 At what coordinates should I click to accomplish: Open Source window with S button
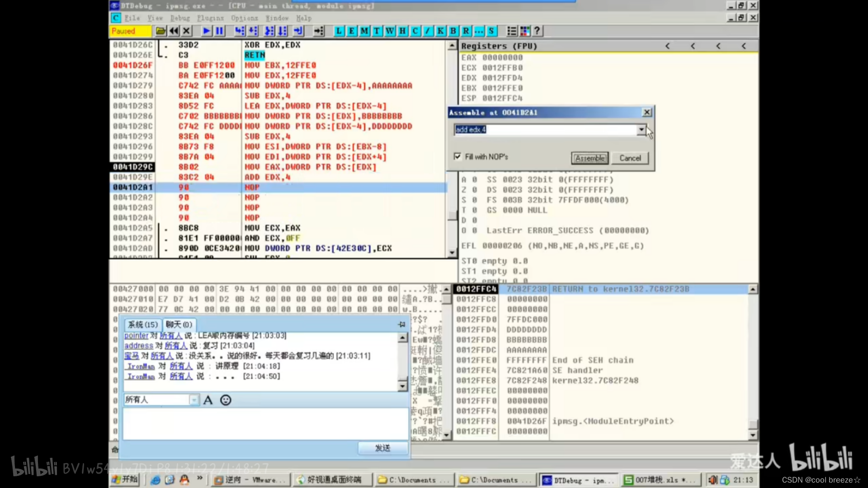click(x=491, y=31)
